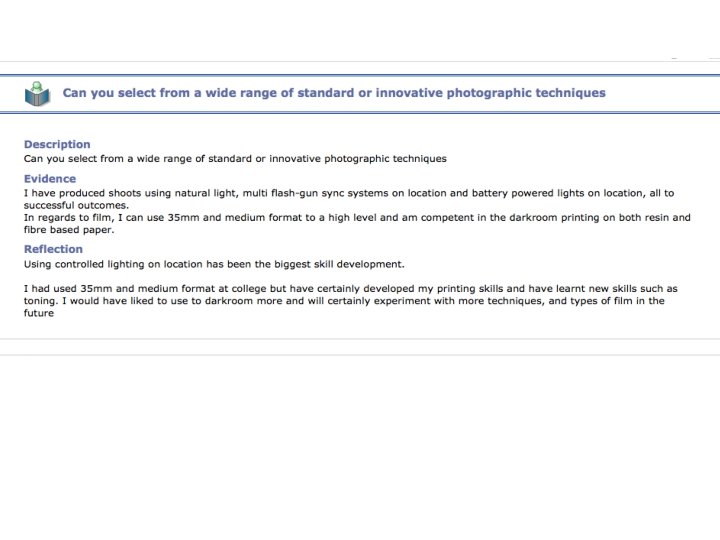
Task: Click the line about 35mm film and darkroom printing
Action: pos(357,217)
